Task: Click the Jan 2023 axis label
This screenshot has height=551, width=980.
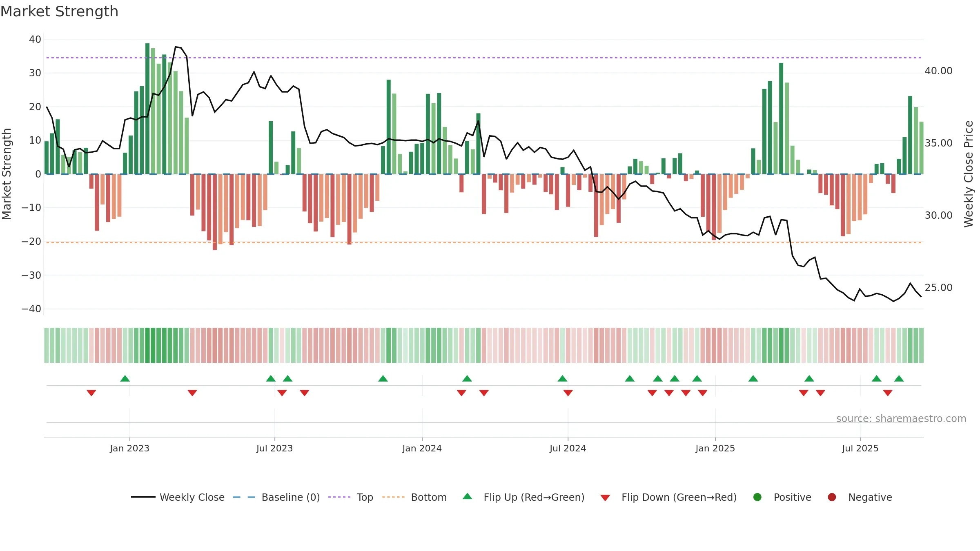Action: click(x=129, y=448)
